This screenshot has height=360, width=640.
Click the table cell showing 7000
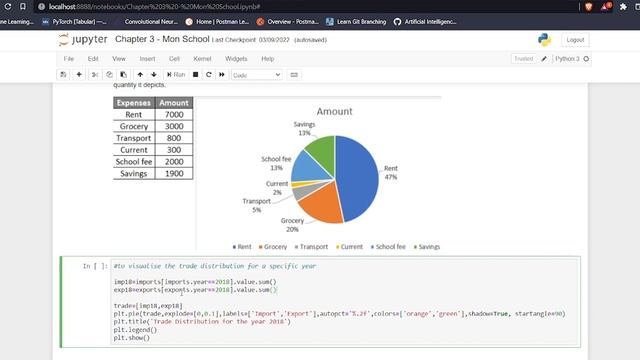coord(174,115)
